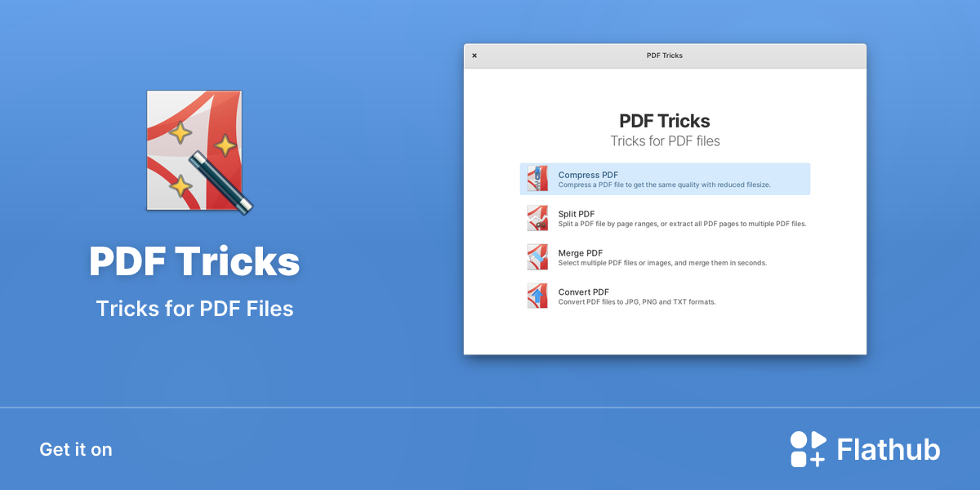The width and height of the screenshot is (980, 490).
Task: Click the 'Tricks for PDF files' subtitle in window
Action: pos(666,141)
